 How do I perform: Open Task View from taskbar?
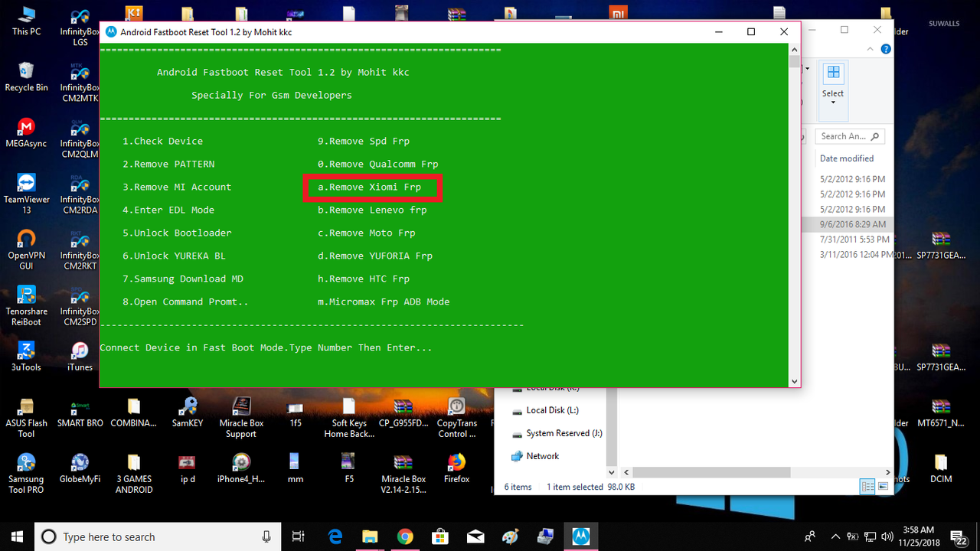coord(299,536)
